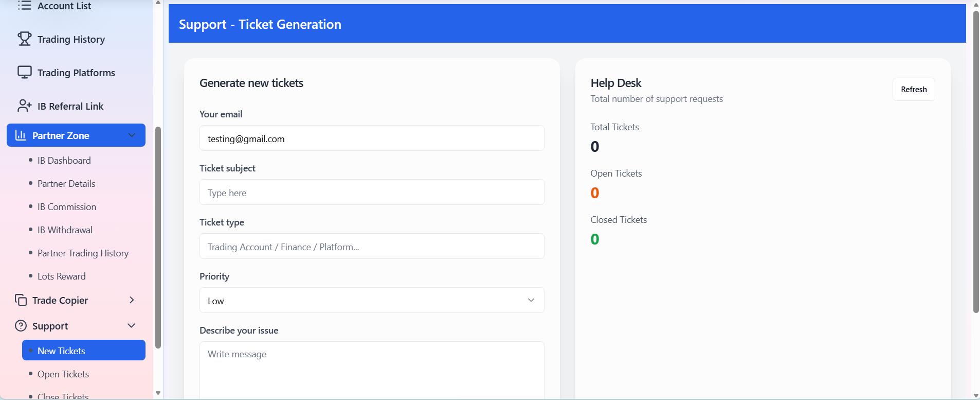The width and height of the screenshot is (980, 400).
Task: Click the Your email input field
Action: pos(372,138)
